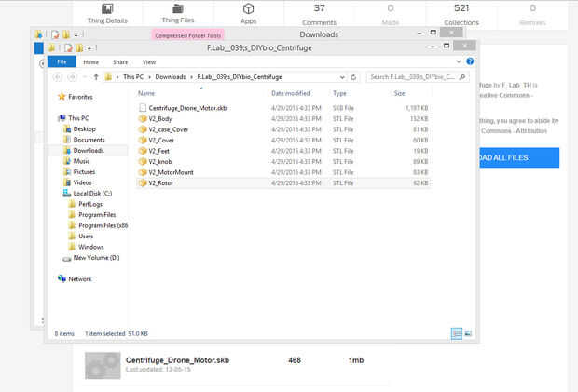The image size is (578, 392).
Task: Switch to details view layout icon
Action: 457,333
